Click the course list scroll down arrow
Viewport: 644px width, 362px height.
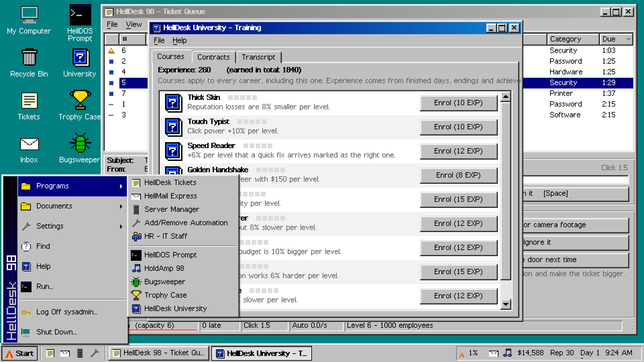pyautogui.click(x=505, y=304)
